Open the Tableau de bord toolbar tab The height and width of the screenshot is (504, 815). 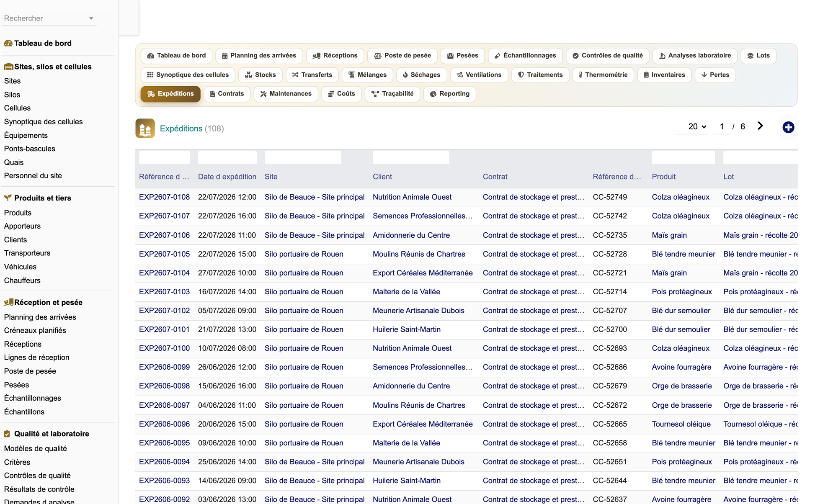(x=177, y=56)
